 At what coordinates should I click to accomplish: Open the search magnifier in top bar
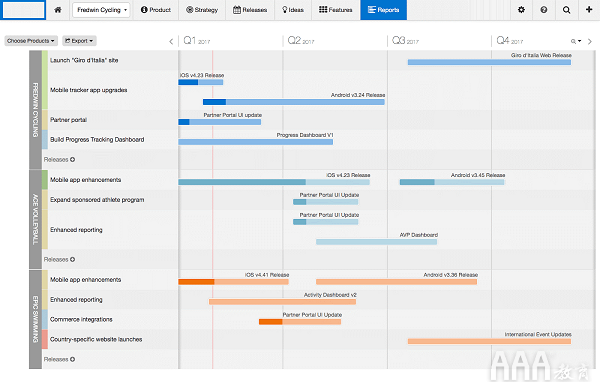[566, 10]
